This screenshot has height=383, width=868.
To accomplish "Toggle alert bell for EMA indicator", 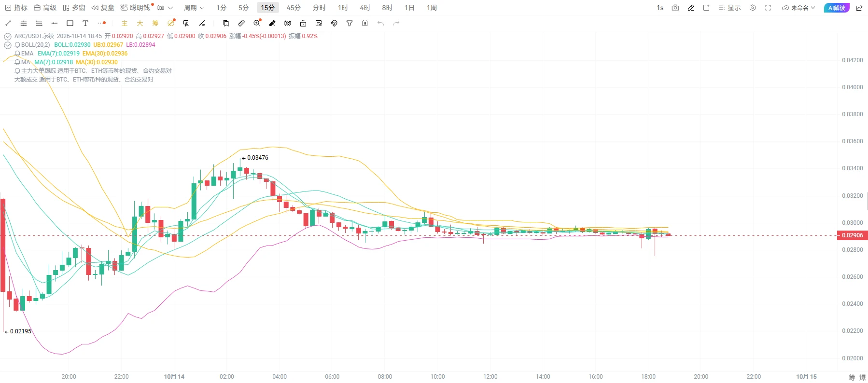I will pyautogui.click(x=17, y=54).
